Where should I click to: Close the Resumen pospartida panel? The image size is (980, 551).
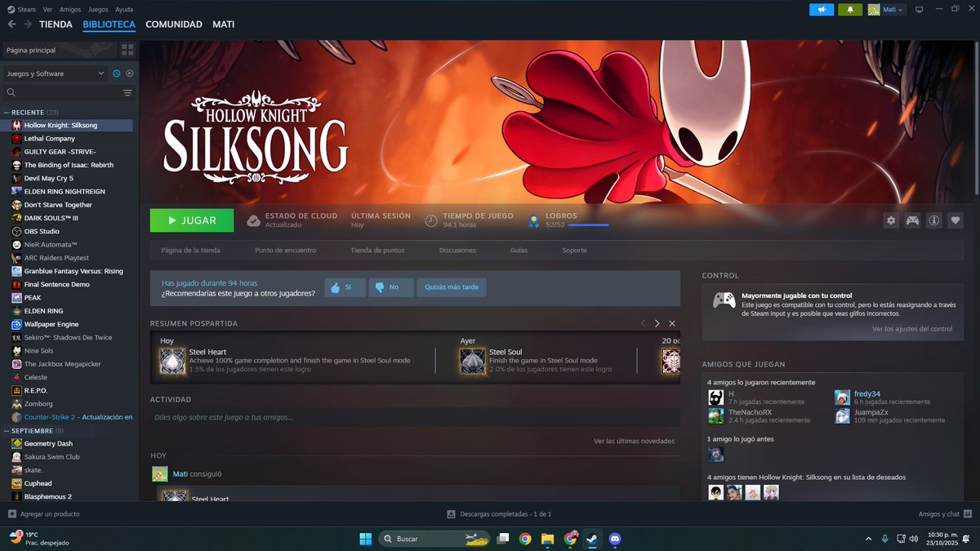click(x=672, y=324)
